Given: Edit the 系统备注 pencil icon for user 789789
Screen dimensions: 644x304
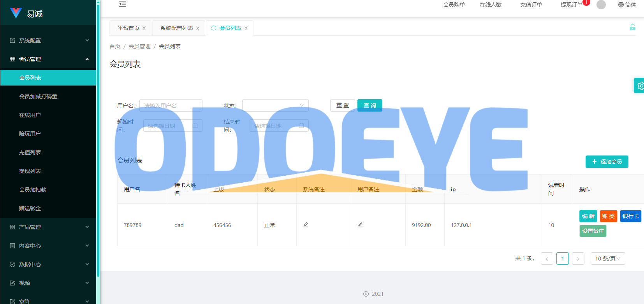Looking at the screenshot, I should (306, 225).
